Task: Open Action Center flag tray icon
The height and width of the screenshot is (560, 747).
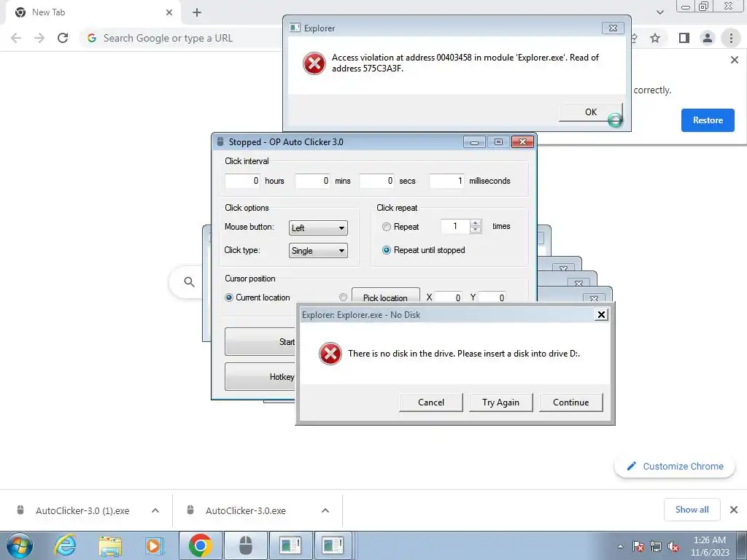Action: click(x=638, y=547)
